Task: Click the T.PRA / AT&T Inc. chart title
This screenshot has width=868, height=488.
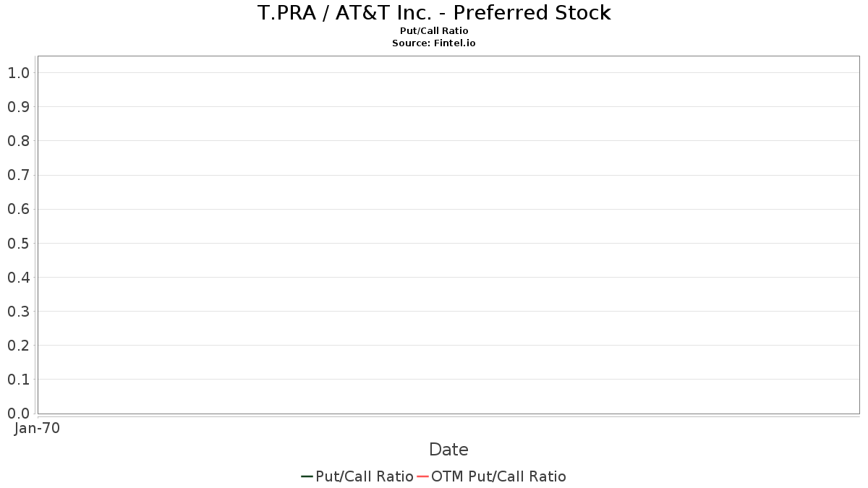Action: coord(434,12)
